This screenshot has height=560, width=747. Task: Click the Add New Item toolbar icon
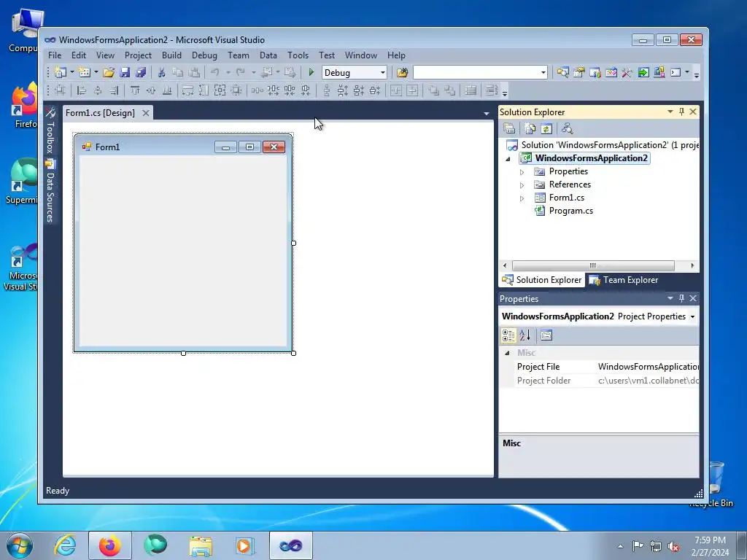[x=85, y=72]
